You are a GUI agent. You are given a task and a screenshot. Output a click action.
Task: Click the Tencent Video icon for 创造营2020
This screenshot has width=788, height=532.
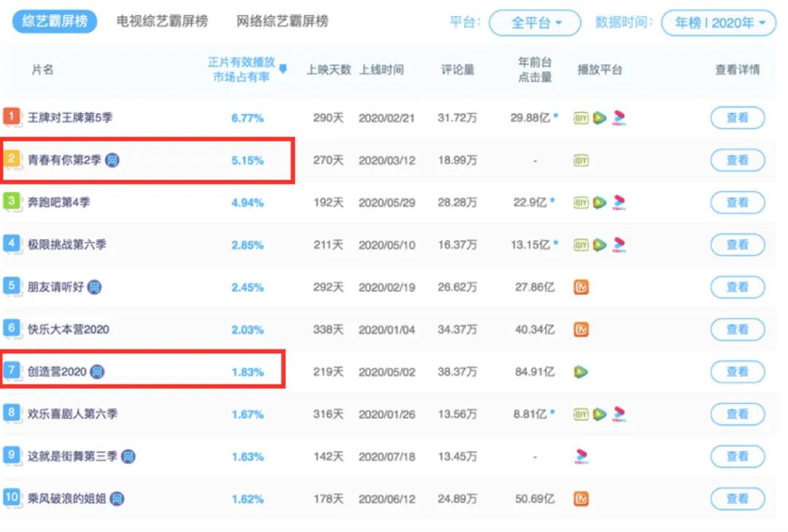pyautogui.click(x=581, y=372)
